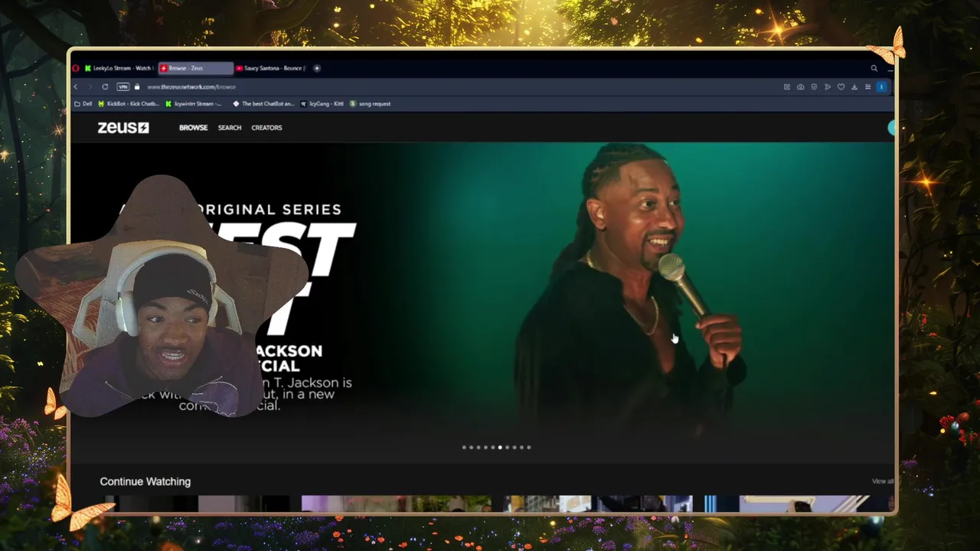Open The best ChatBot bookmark
The height and width of the screenshot is (551, 980).
263,103
